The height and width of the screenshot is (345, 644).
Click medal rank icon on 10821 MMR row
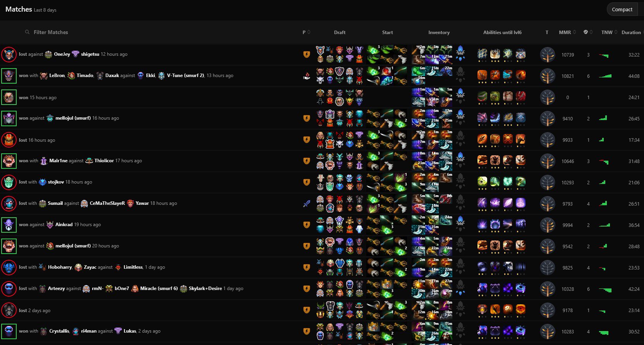(x=548, y=76)
